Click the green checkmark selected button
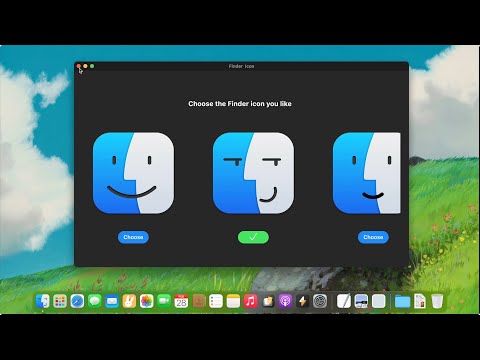This screenshot has width=480, height=360. click(253, 237)
